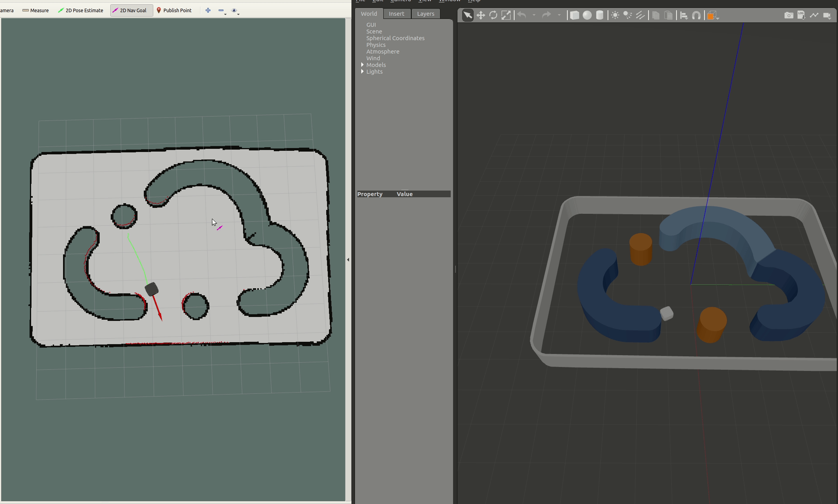Take a screenshot with camera icon
Image resolution: width=838 pixels, height=504 pixels.
pyautogui.click(x=789, y=15)
